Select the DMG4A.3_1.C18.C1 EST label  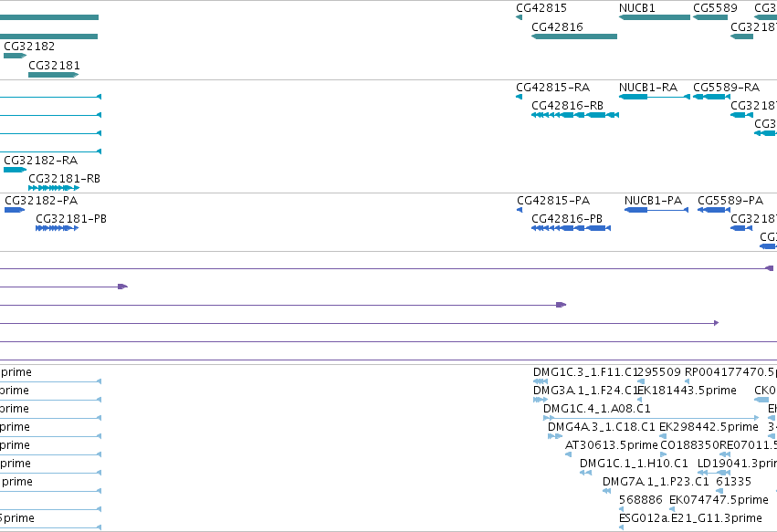[x=601, y=427]
